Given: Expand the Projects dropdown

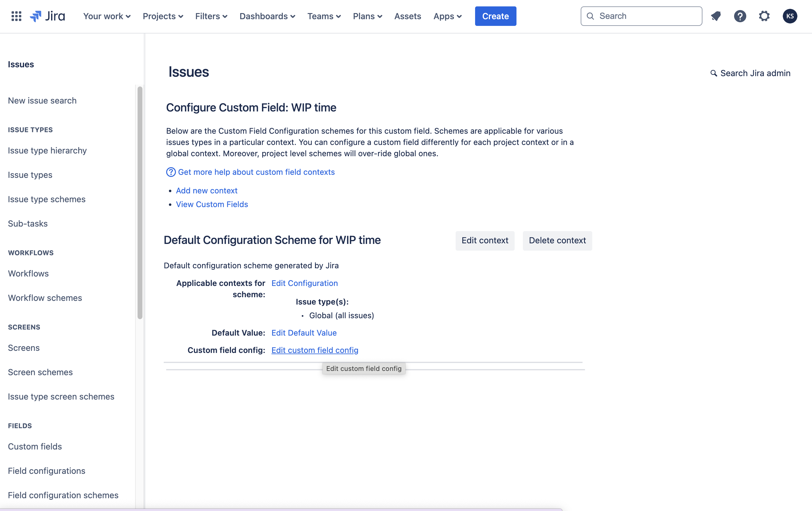Looking at the screenshot, I should (163, 16).
